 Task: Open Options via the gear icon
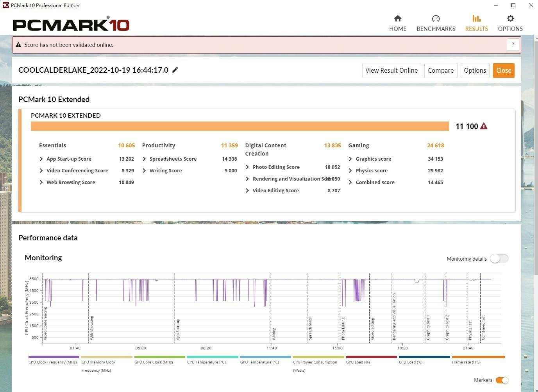click(x=510, y=18)
